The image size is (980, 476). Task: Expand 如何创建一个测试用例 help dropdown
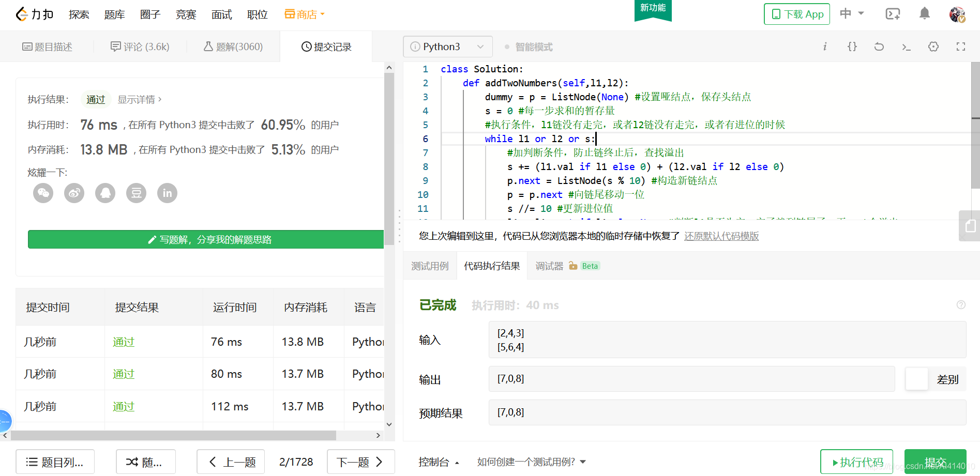click(x=531, y=462)
